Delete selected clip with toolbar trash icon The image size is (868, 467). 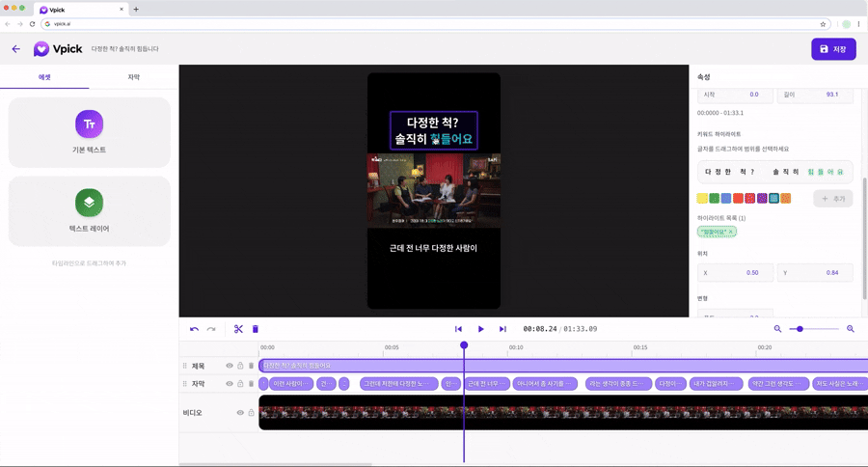point(256,329)
